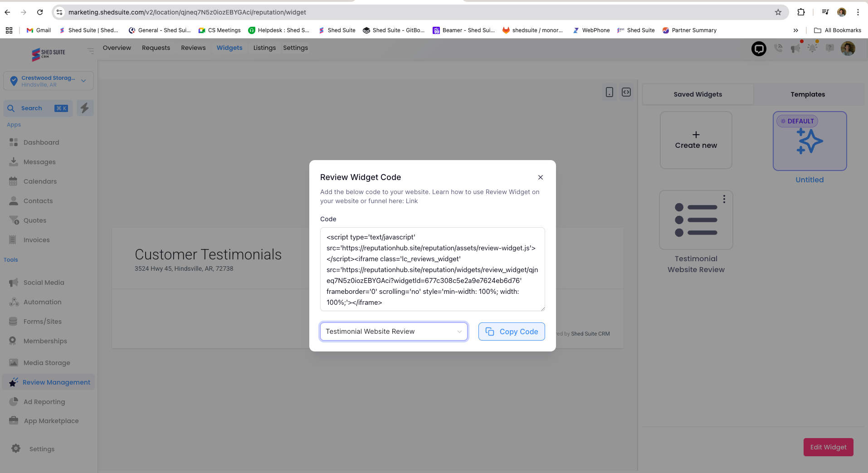Select the DEFAULT Untitled widget thumbnail
The image size is (868, 473).
[x=810, y=141]
